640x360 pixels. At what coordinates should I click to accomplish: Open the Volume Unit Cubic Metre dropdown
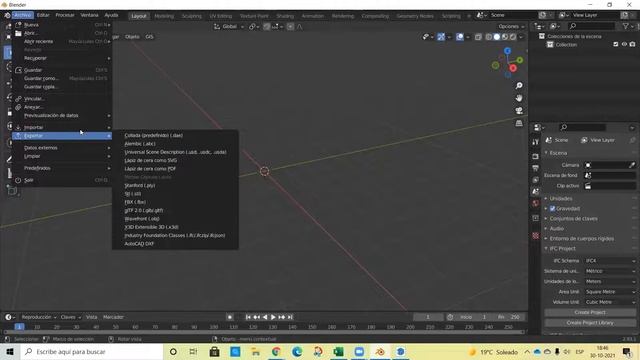click(610, 302)
